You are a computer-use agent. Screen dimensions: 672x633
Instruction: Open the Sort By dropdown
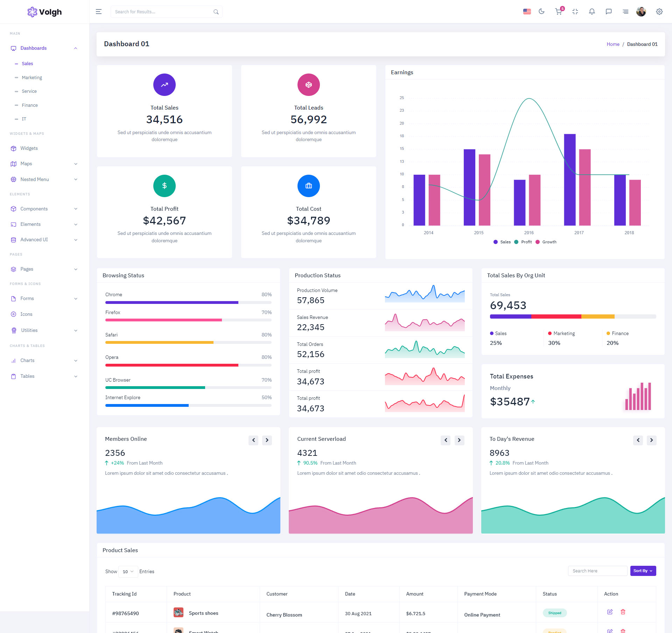643,571
